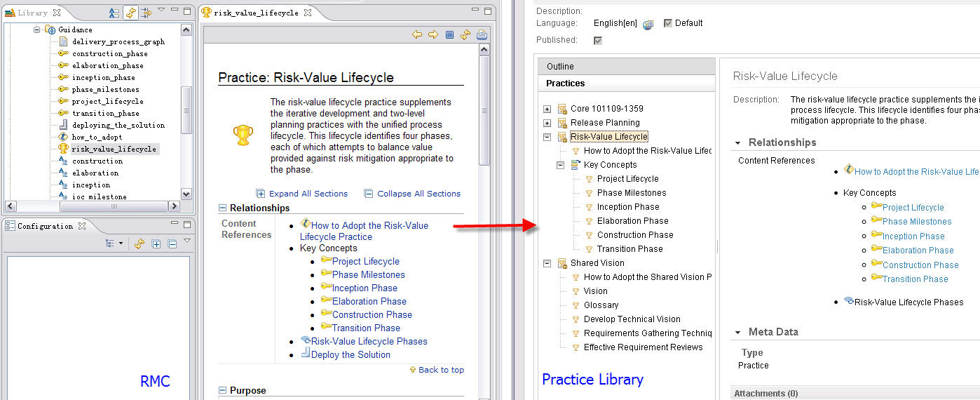980x400 pixels.
Task: Open How to Adopt the Risk-Value Lifecycle Practice link
Action: 364,231
